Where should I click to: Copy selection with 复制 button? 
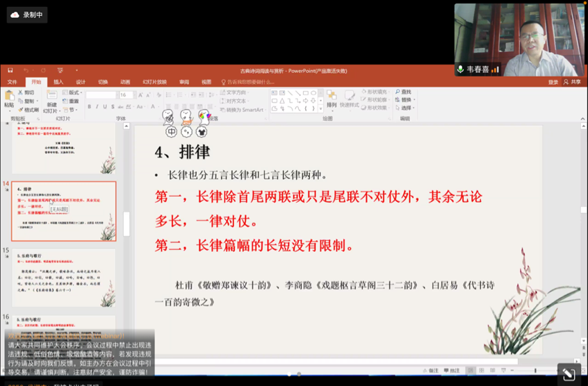[28, 101]
